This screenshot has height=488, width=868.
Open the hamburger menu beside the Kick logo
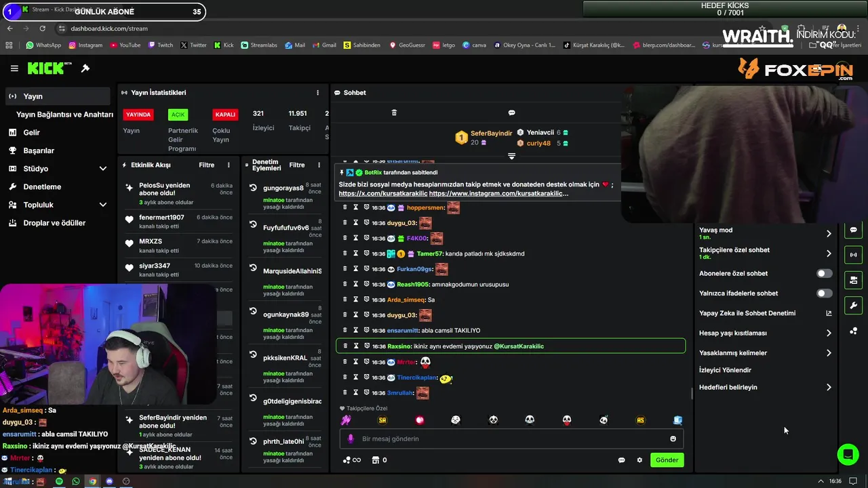(x=14, y=68)
